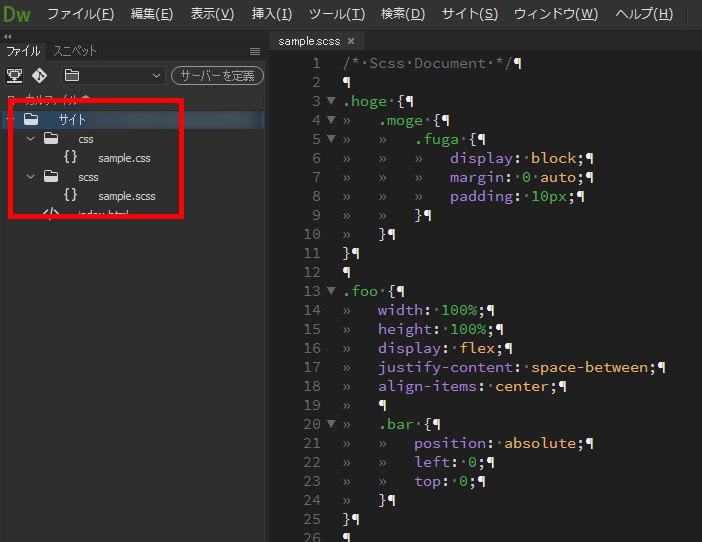Select sample.css in the file tree
Image resolution: width=702 pixels, height=542 pixels.
coord(124,158)
